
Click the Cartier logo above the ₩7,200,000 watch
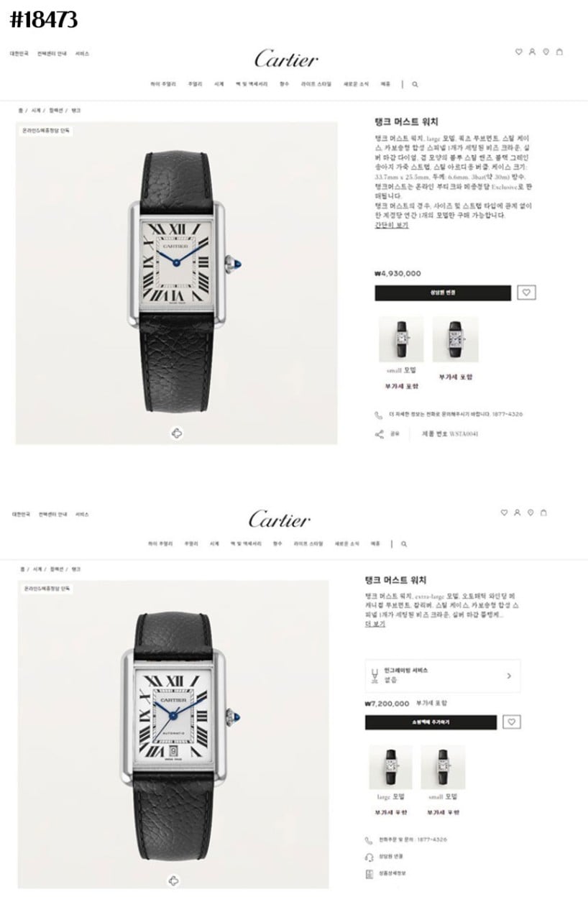click(x=280, y=519)
